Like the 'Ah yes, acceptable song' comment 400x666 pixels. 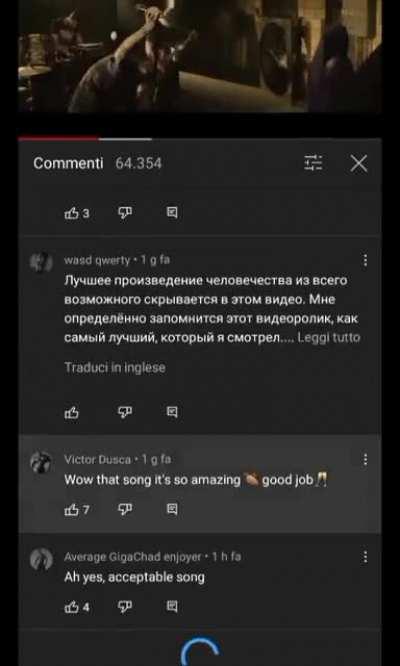point(71,607)
